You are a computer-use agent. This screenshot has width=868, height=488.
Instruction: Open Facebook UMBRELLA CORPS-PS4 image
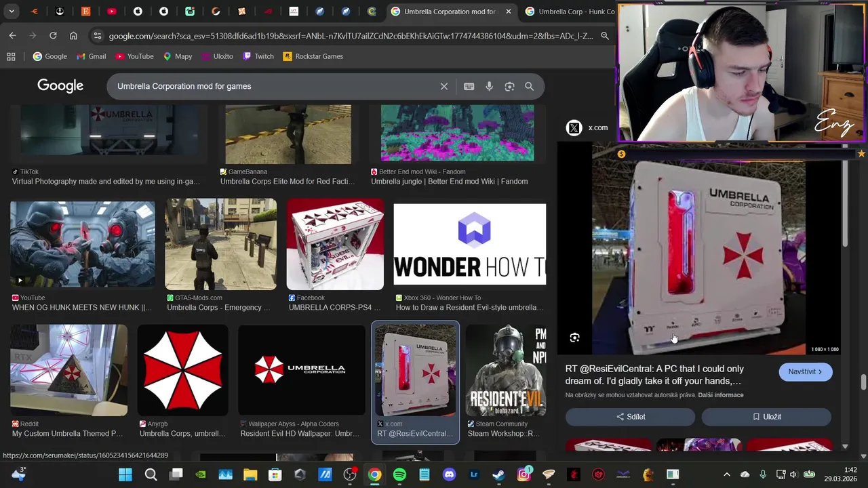tap(335, 244)
